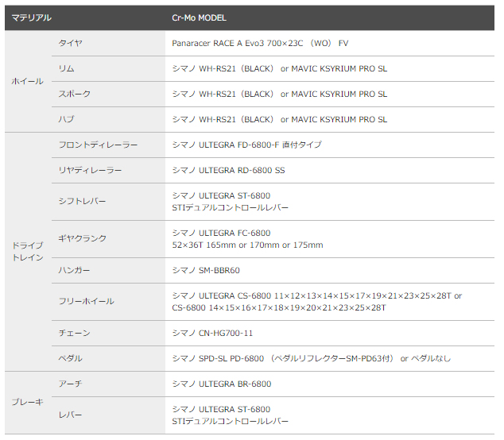This screenshot has width=504, height=440.
Task: Click the シマノ SM-BBR60 value
Action: [206, 270]
